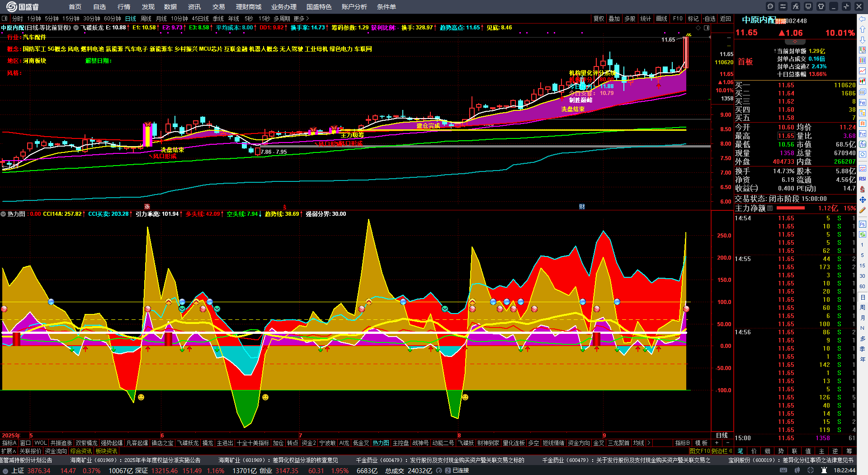Click the 月 monthly period icon in right sidebar

pos(863,318)
